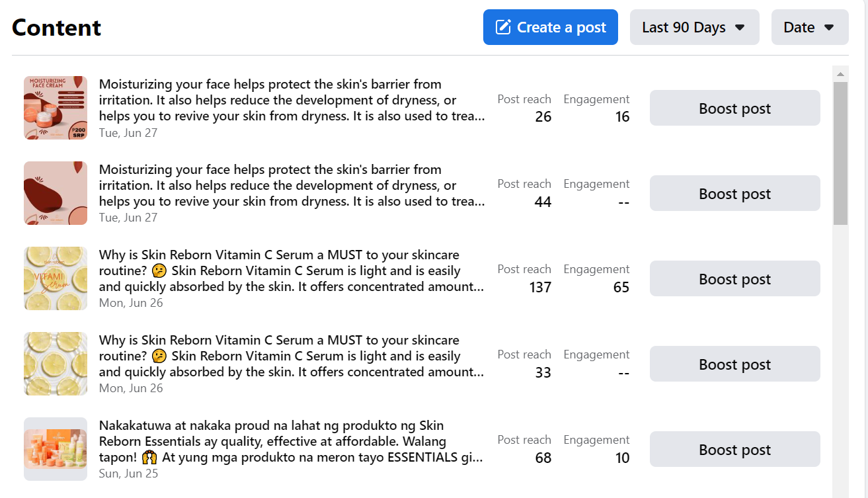Open the second moisturizing post thumbnail
This screenshot has height=498, width=868.
point(56,193)
